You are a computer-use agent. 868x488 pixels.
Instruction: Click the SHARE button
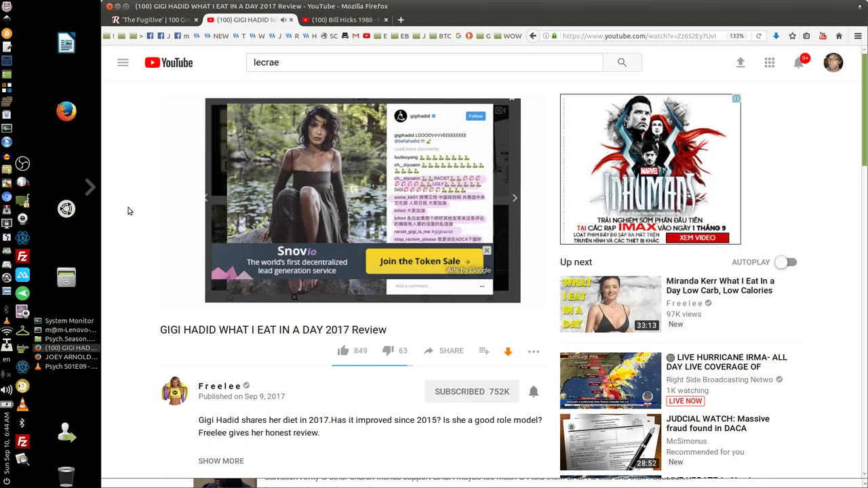coord(444,350)
